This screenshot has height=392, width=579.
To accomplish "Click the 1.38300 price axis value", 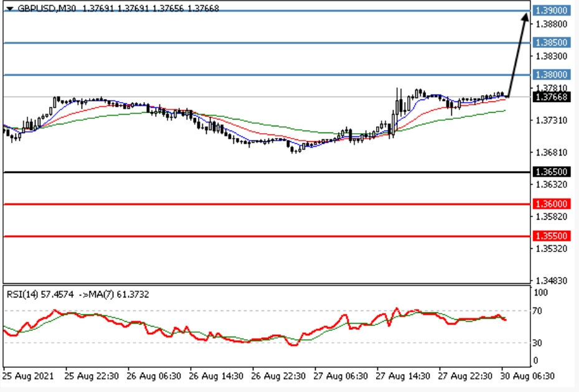I will coord(552,56).
